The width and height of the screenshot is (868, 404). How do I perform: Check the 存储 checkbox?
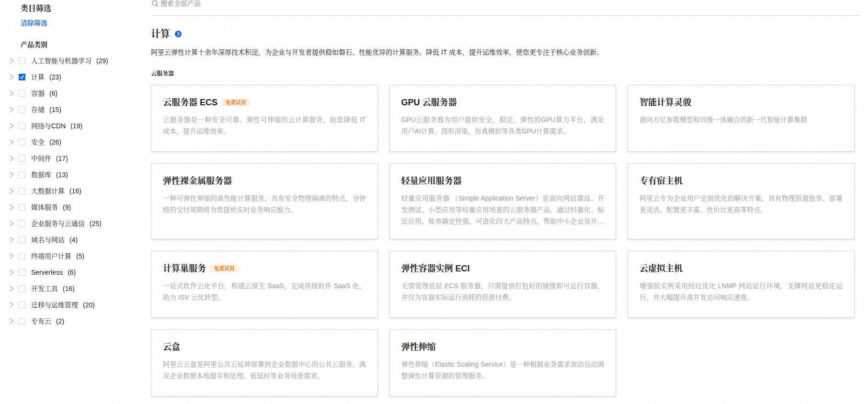point(22,110)
